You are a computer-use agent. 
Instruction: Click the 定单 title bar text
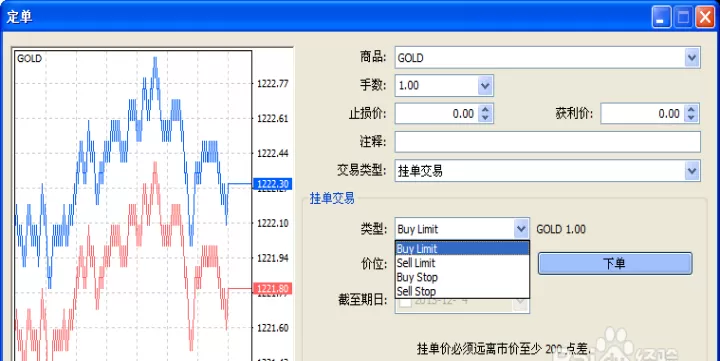[19, 17]
